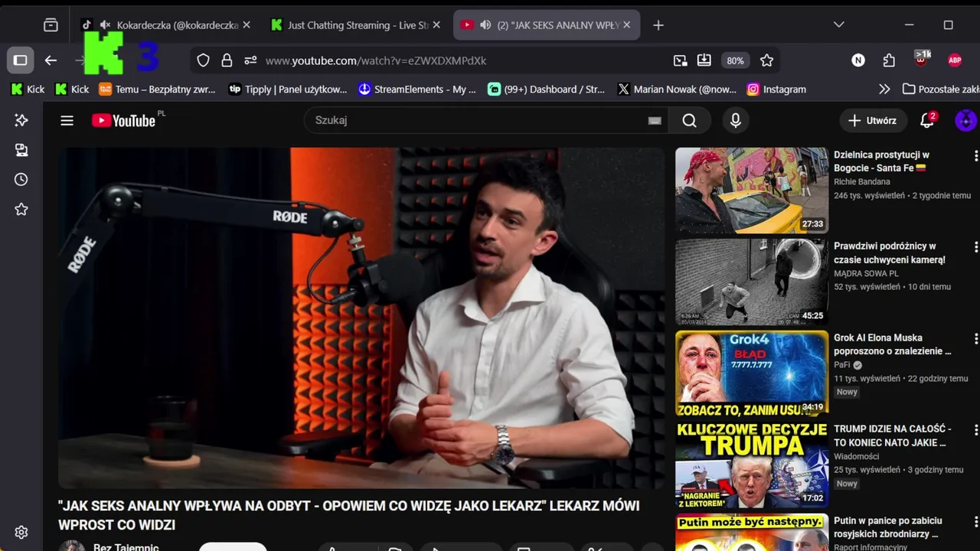Click the shield tracking protection icon
The image size is (980, 551).
point(203,60)
